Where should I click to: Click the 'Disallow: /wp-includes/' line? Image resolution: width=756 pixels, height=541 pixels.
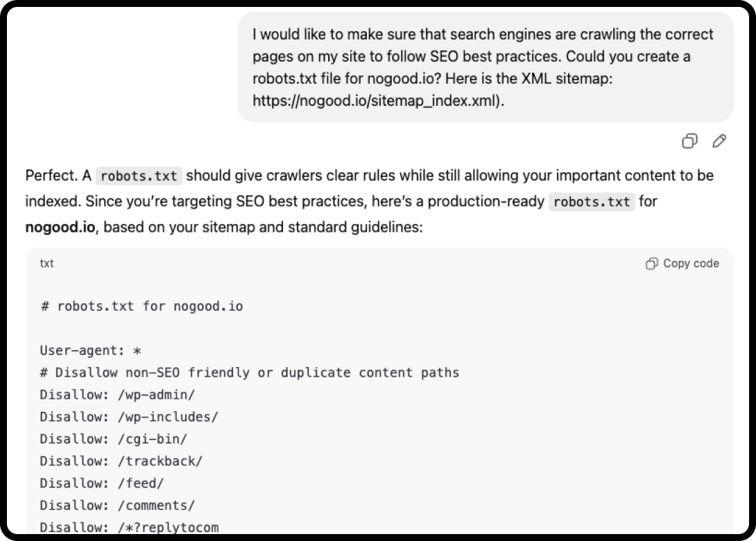coord(129,417)
